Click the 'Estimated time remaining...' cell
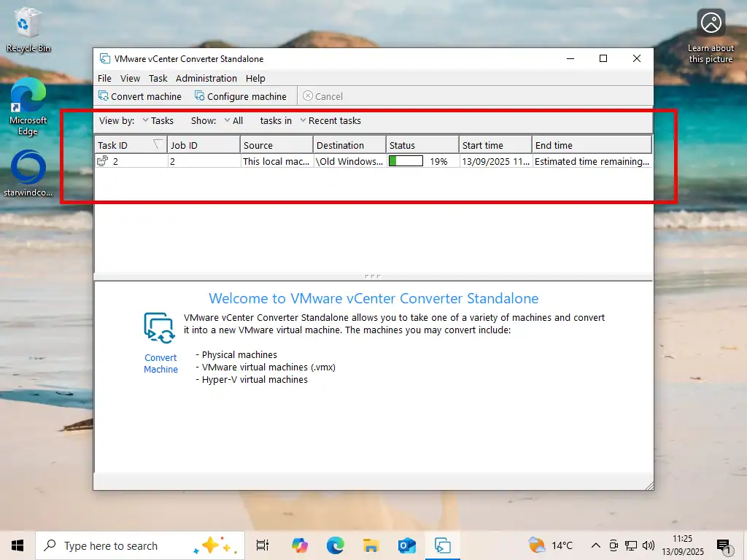Image resolution: width=747 pixels, height=560 pixels. click(x=592, y=161)
